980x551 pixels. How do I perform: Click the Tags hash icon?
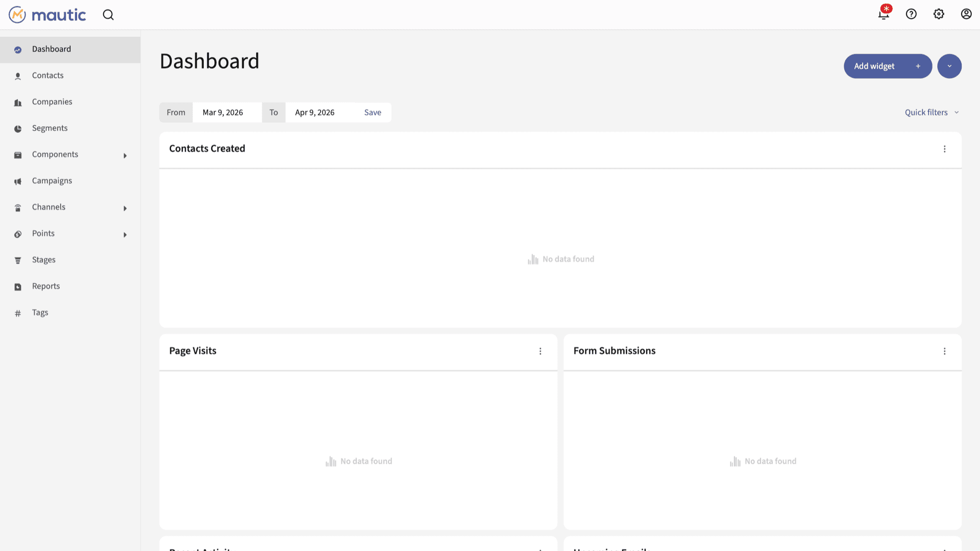tap(18, 314)
